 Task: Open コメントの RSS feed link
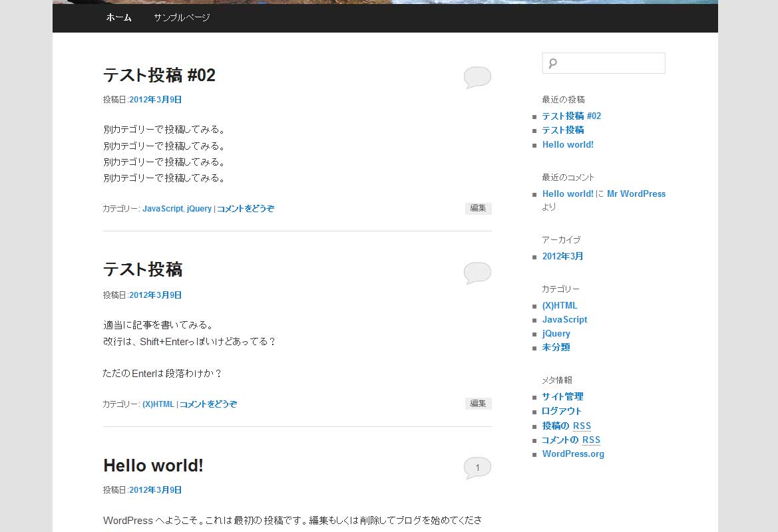[571, 440]
